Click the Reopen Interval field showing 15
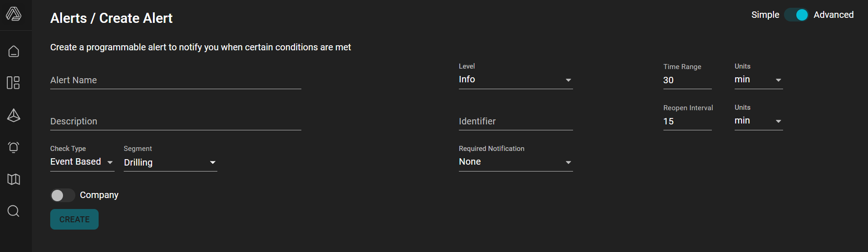This screenshot has height=252, width=868. 687,122
